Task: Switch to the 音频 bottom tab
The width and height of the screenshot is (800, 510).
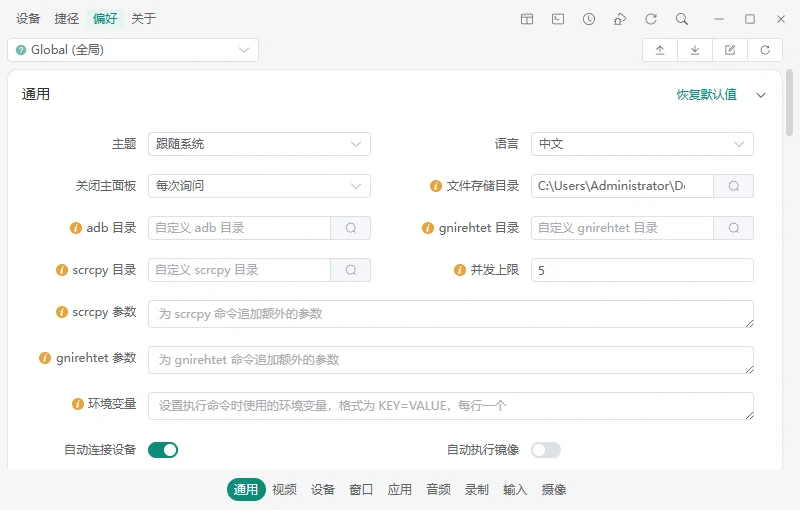Action: (x=438, y=490)
